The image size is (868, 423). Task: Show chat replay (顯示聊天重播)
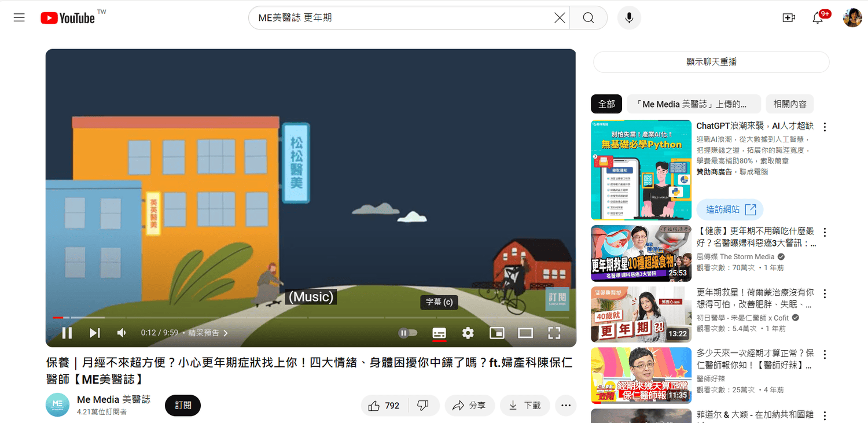(711, 62)
